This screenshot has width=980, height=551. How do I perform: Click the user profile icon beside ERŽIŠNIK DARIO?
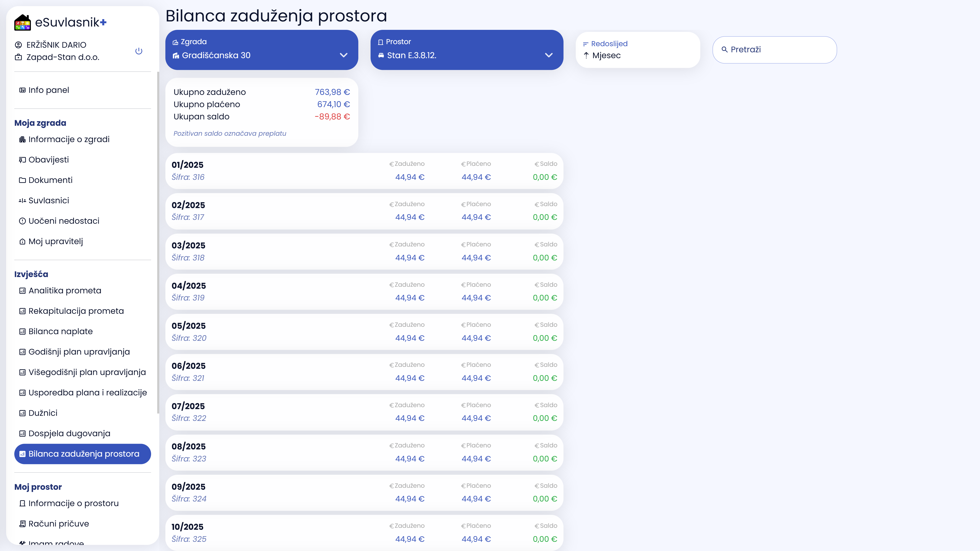tap(18, 45)
